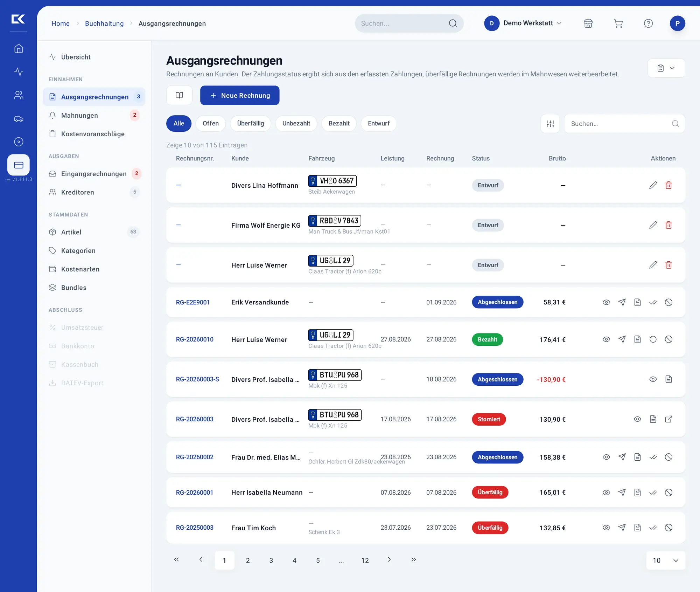The width and height of the screenshot is (700, 592).
Task: Open the home icon in left rail
Action: 19,48
